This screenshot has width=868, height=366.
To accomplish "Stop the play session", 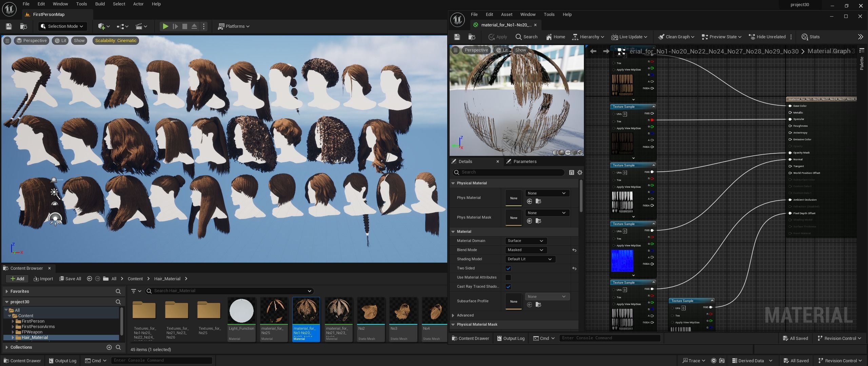I will click(x=185, y=26).
